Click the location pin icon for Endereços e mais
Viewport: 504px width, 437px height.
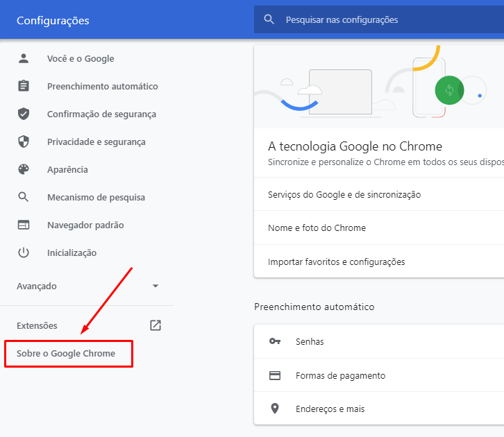275,409
